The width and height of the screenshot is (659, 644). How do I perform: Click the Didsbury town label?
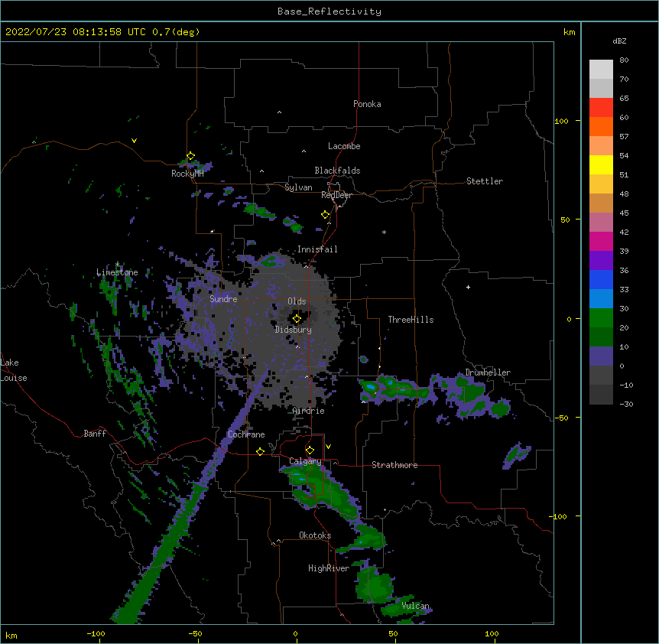coord(294,330)
